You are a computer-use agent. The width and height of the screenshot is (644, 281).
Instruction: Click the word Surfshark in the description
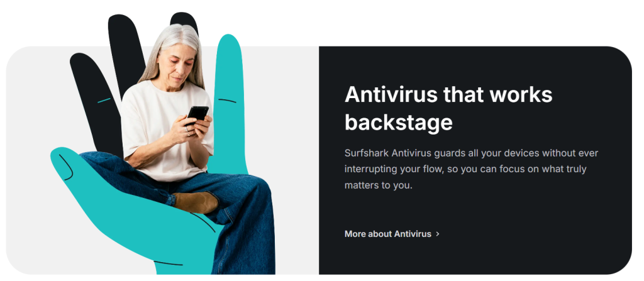pos(366,153)
